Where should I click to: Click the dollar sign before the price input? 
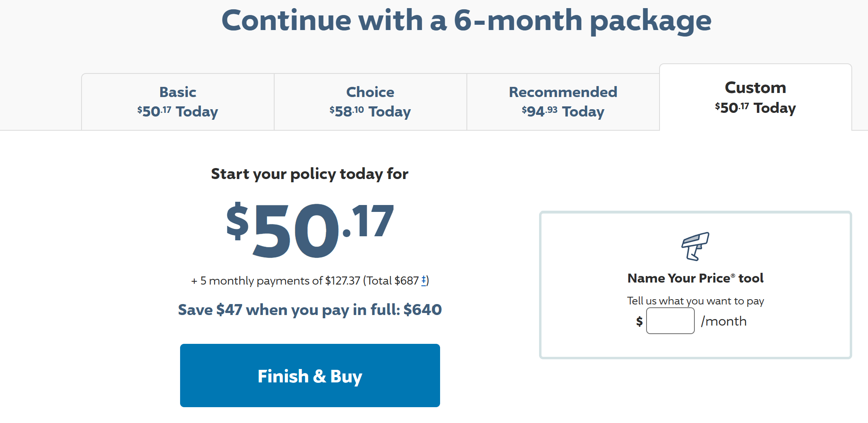639,322
